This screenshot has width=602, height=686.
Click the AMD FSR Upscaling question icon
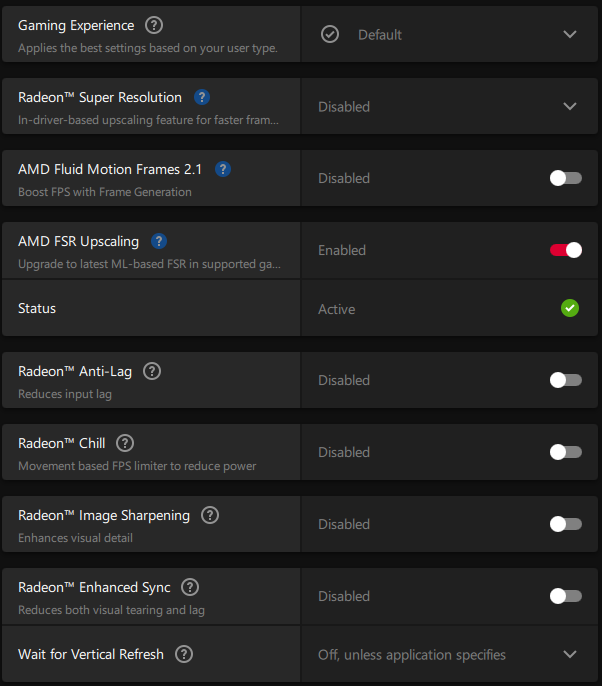[159, 241]
